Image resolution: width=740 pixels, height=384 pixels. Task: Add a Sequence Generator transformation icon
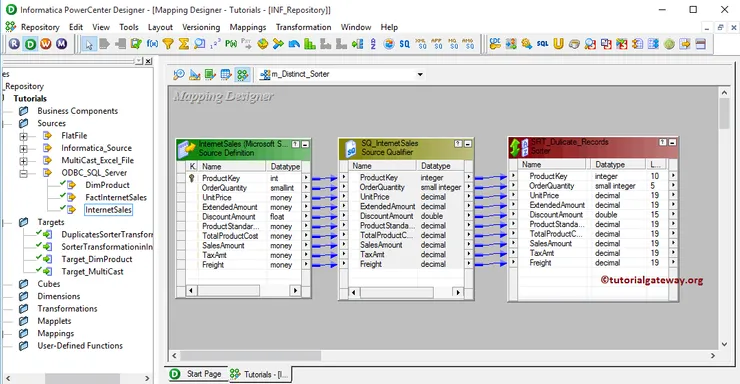pyautogui.click(x=215, y=44)
